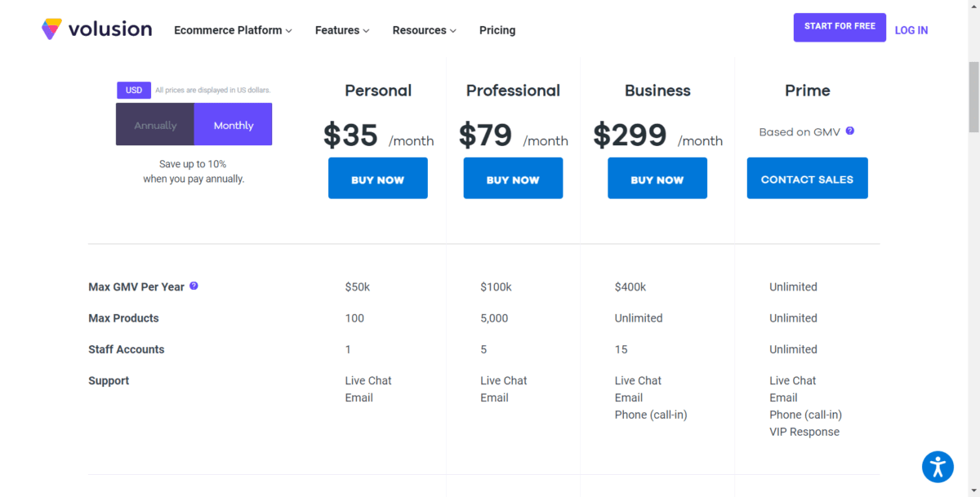Image resolution: width=980 pixels, height=497 pixels.
Task: Click the Professional plan heading
Action: click(x=513, y=91)
